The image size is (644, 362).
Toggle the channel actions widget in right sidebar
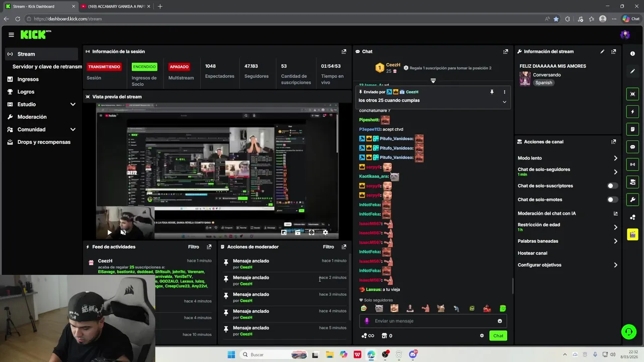[632, 182]
